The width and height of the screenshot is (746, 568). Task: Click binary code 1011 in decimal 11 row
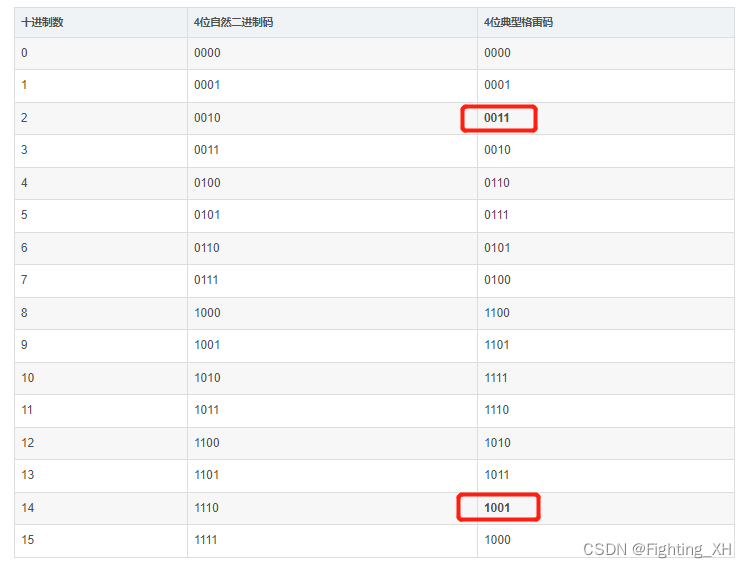click(x=206, y=410)
